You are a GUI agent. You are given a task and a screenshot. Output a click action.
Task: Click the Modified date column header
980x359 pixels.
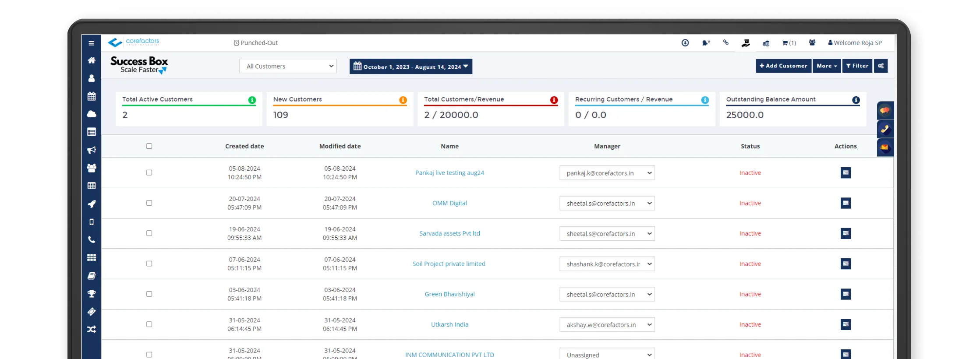[x=340, y=146]
